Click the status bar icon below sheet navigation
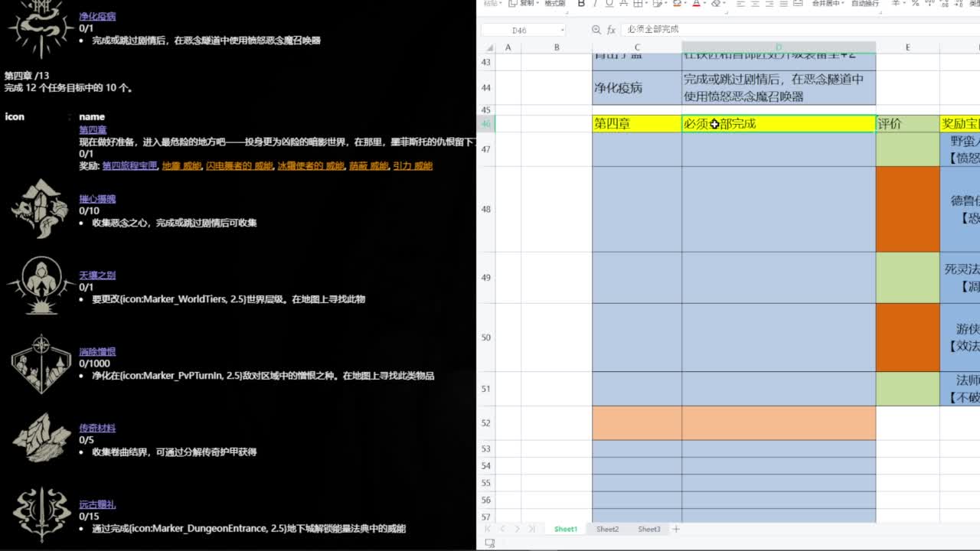The width and height of the screenshot is (980, 551). [x=490, y=543]
